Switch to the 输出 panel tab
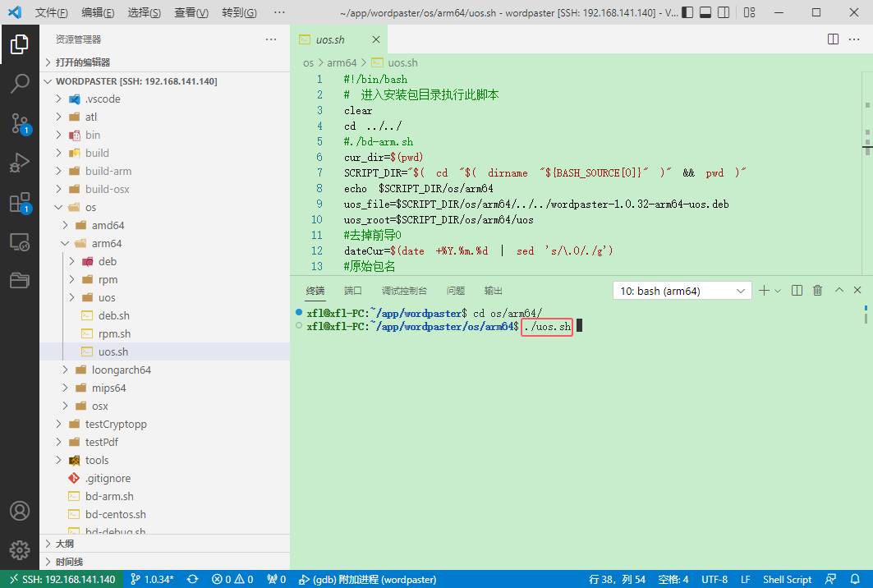 [x=494, y=291]
